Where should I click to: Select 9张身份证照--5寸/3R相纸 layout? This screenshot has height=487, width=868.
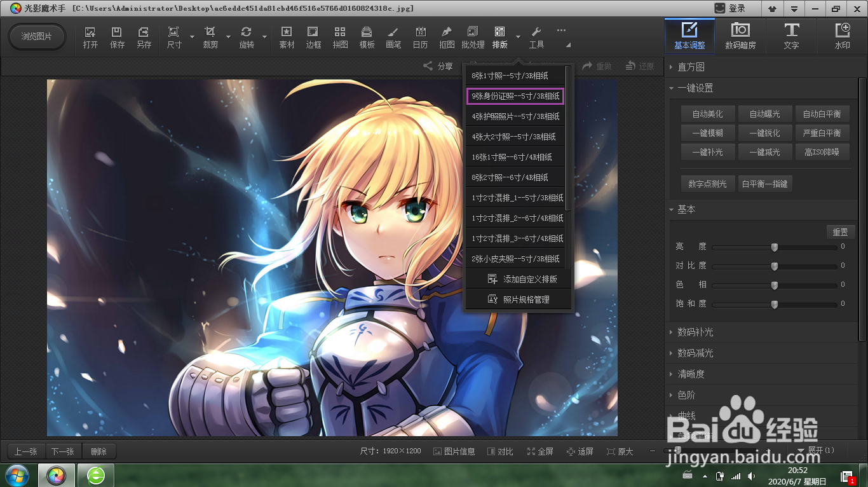515,96
